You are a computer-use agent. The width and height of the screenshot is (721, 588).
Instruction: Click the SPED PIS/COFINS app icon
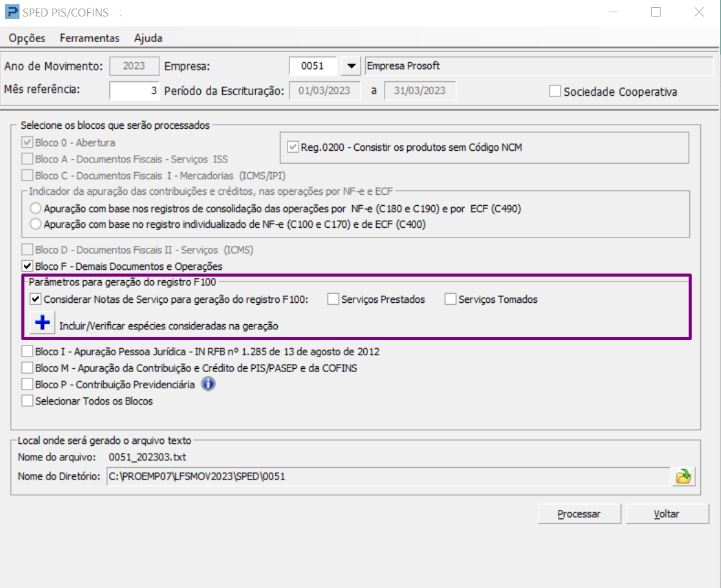coord(12,12)
